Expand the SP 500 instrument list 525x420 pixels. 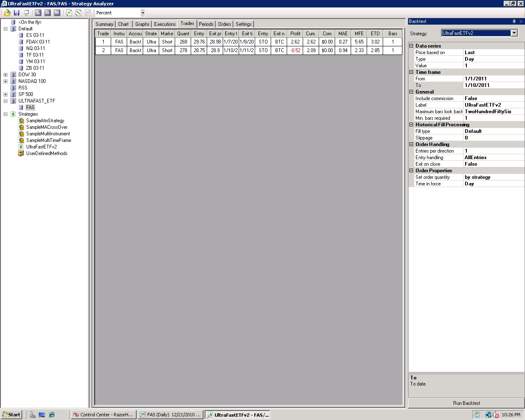(6, 94)
